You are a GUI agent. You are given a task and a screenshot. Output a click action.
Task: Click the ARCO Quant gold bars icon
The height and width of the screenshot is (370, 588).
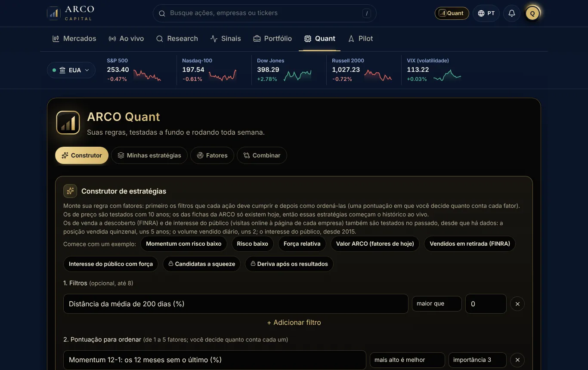(68, 123)
